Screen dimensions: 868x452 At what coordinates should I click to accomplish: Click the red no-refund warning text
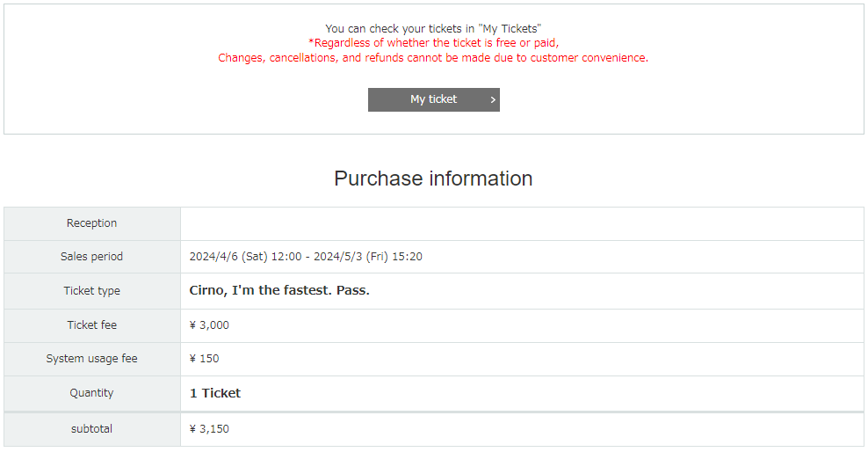pyautogui.click(x=433, y=50)
